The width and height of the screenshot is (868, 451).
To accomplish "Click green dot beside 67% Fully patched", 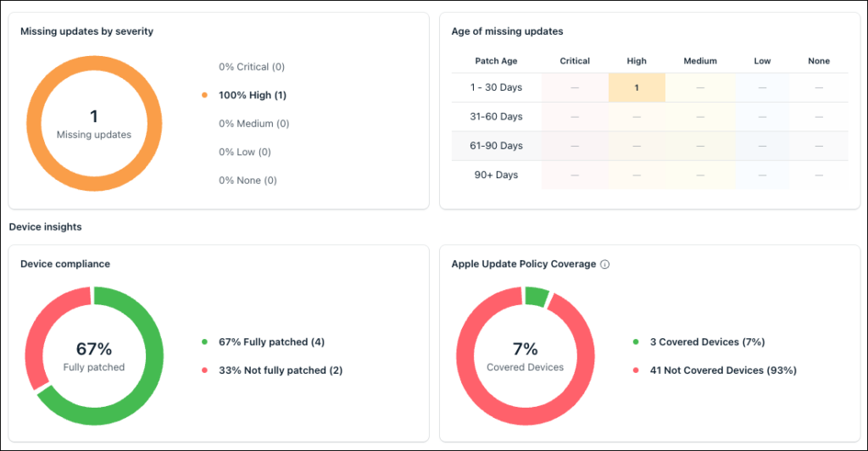I will (x=204, y=342).
